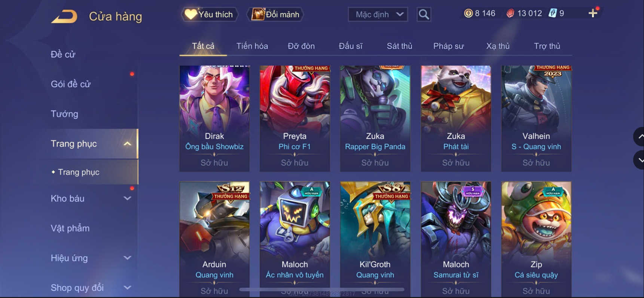Toggle the Yêu thích heart filter
644x298 pixels.
(x=210, y=15)
